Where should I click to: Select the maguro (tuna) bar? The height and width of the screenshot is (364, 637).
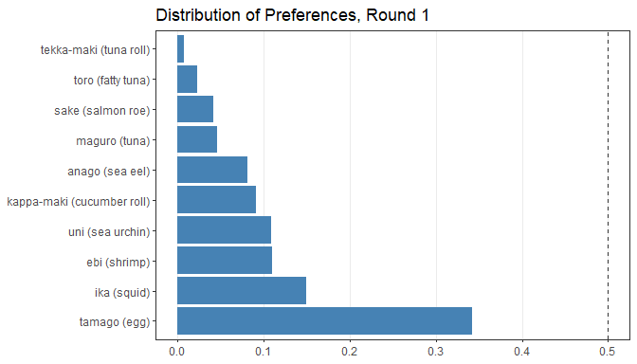point(197,139)
